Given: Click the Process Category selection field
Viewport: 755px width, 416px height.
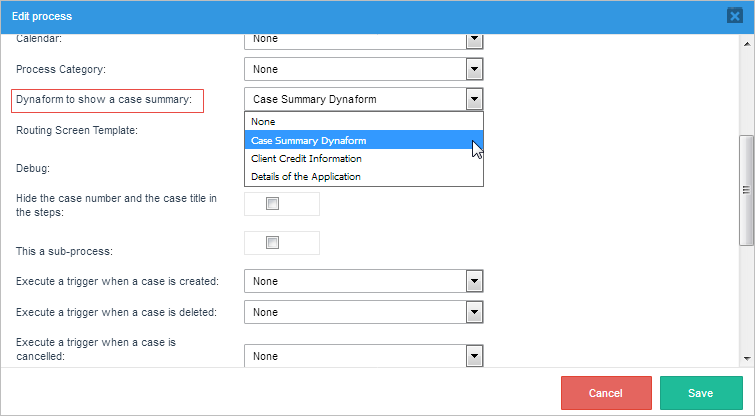Looking at the screenshot, I should (x=355, y=69).
